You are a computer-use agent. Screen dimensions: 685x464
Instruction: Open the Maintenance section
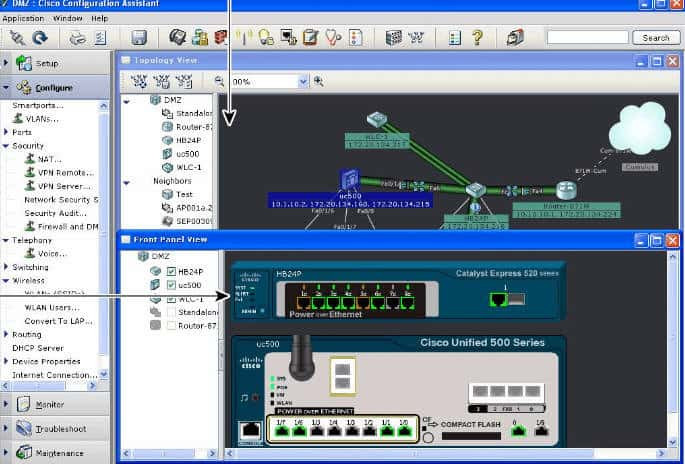pyautogui.click(x=55, y=453)
